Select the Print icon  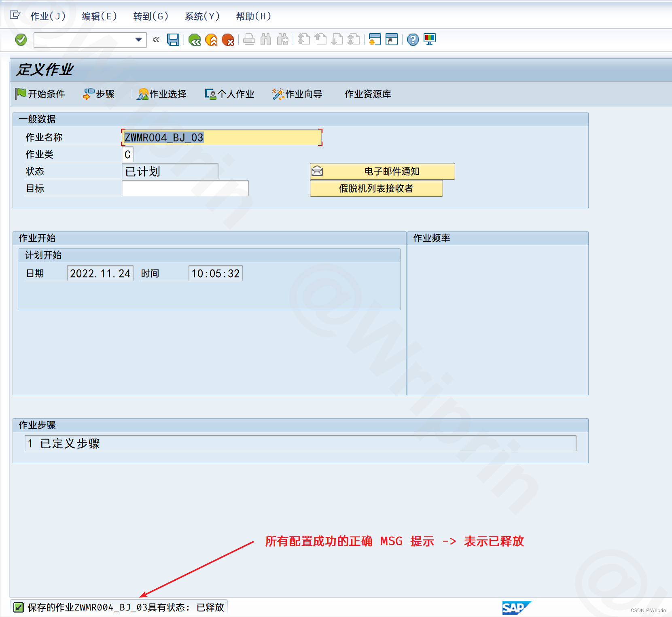click(x=248, y=40)
